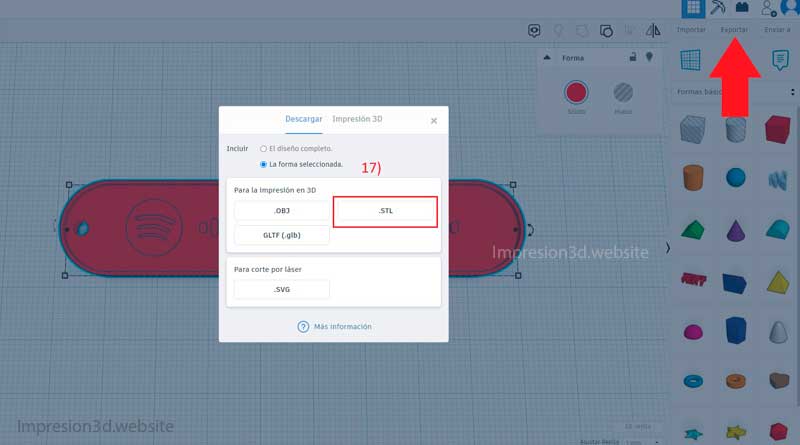Pick the red Sólido color swatch

(576, 93)
